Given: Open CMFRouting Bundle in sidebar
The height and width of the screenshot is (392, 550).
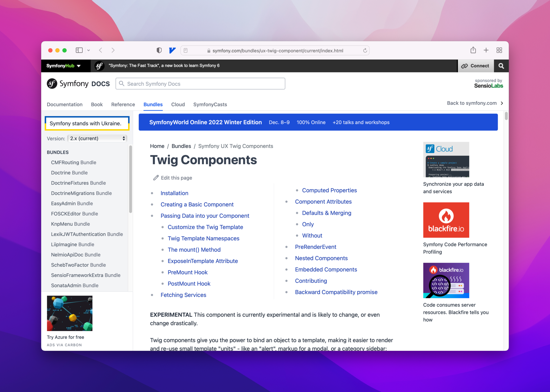Looking at the screenshot, I should click(x=73, y=163).
